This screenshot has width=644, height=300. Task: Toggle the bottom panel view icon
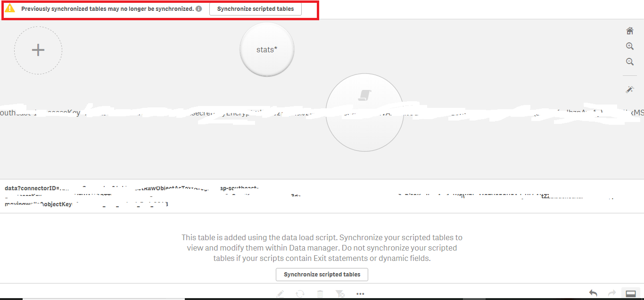630,293
